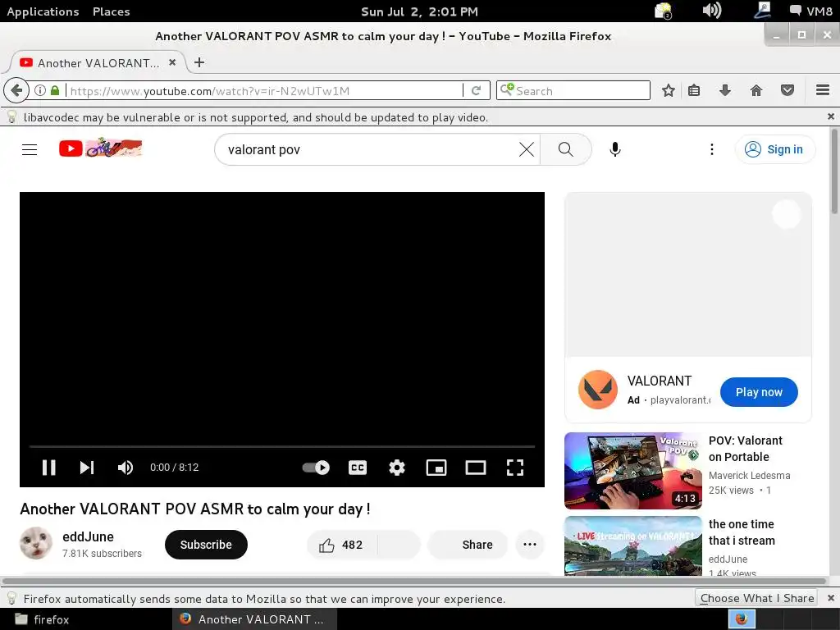This screenshot has width=840, height=630.
Task: Open YouTube three-dot settings menu
Action: (712, 149)
